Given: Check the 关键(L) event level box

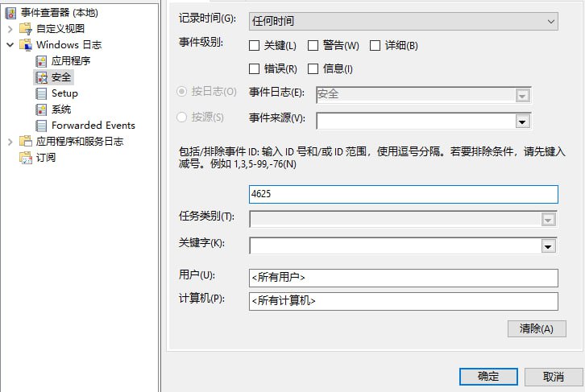Looking at the screenshot, I should pyautogui.click(x=254, y=45).
